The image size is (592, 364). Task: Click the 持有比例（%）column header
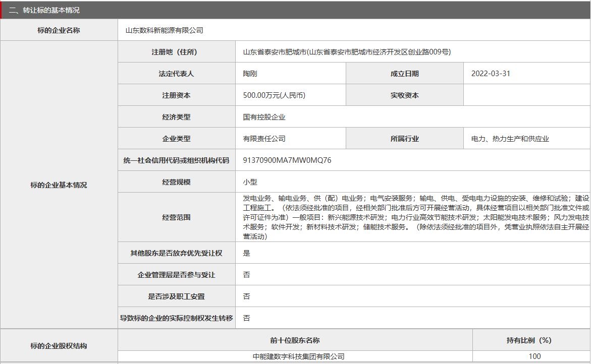coord(531,339)
